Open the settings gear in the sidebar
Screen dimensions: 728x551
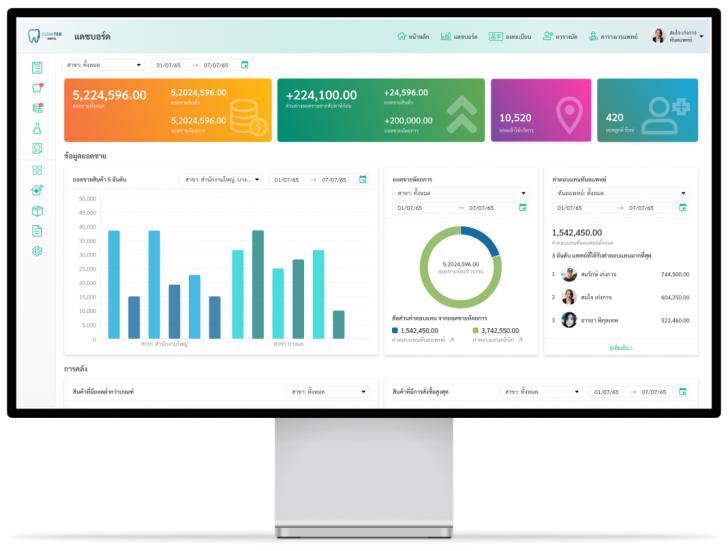(37, 251)
